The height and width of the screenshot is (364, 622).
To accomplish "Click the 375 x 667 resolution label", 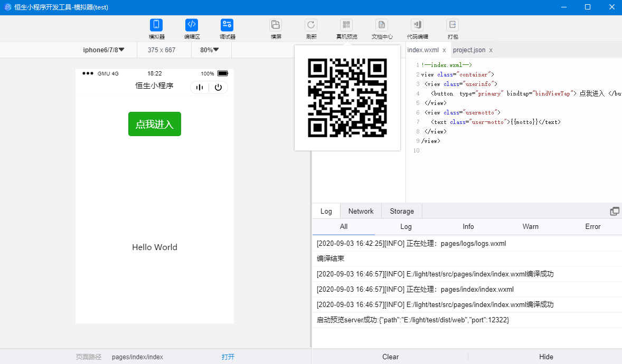I will [x=162, y=50].
